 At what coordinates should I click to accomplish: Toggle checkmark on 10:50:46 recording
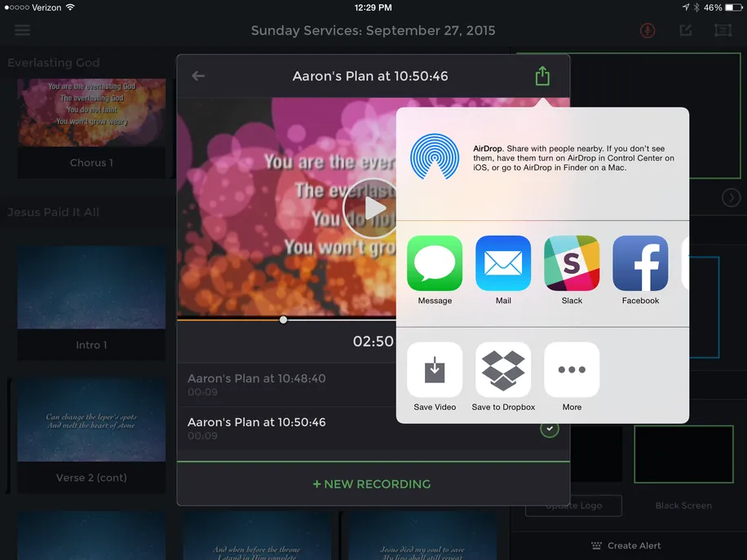(550, 429)
